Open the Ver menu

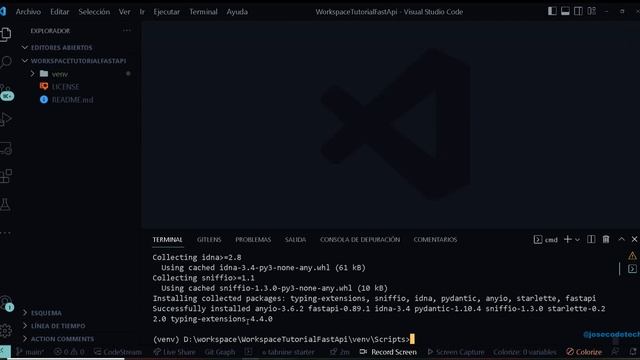coord(124,12)
